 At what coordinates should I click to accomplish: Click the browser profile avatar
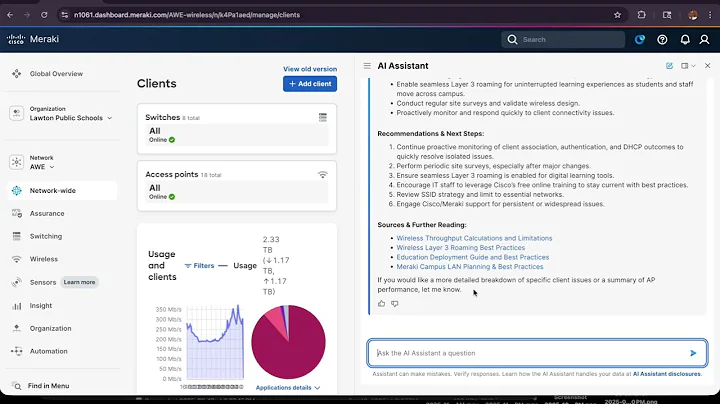[693, 15]
